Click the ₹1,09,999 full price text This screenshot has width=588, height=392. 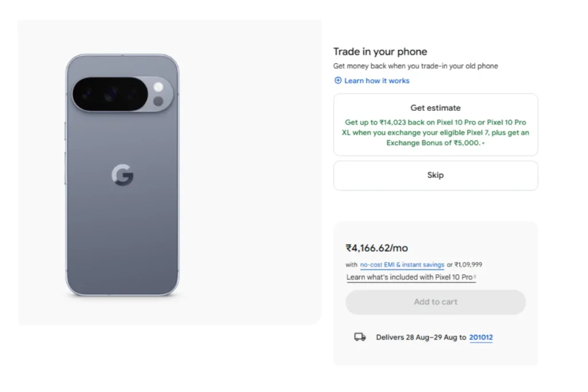(x=468, y=265)
